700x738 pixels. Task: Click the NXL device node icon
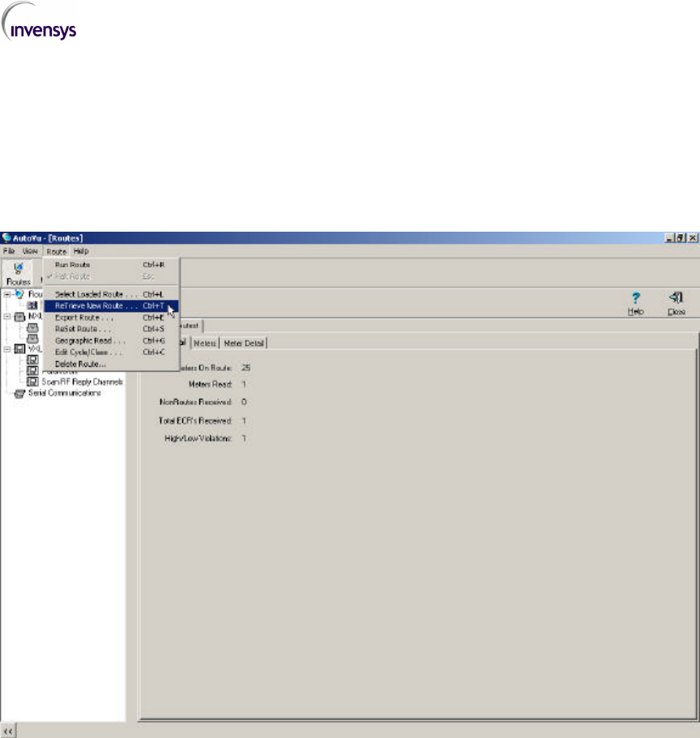pos(19,317)
